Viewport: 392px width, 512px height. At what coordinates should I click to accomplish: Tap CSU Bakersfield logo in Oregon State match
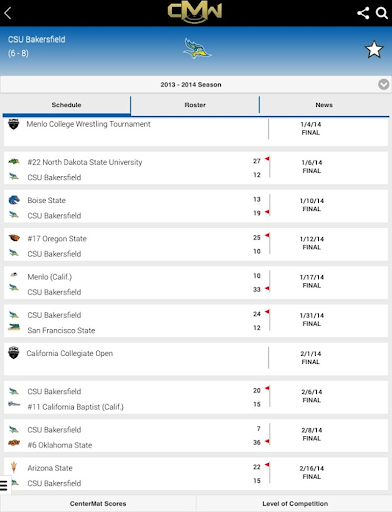pos(14,252)
